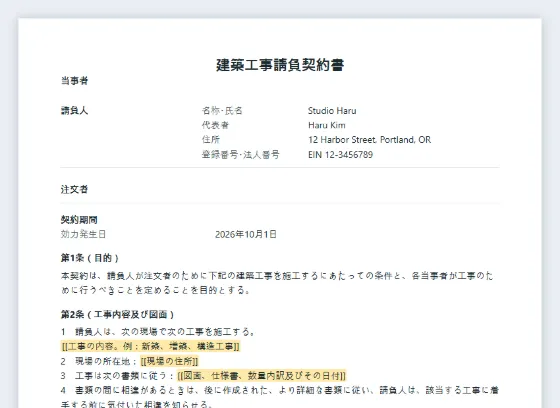Select the Studio Haru name value

(332, 111)
